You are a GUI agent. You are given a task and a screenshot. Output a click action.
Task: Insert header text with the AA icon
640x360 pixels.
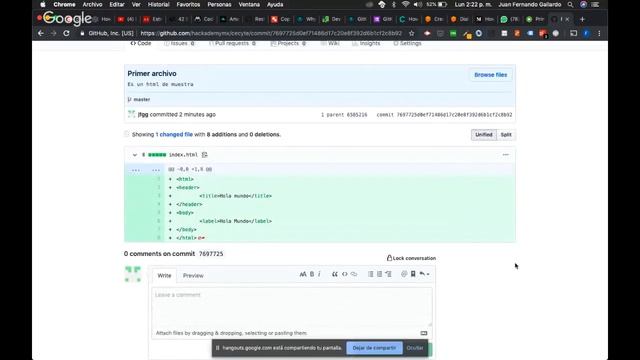302,274
